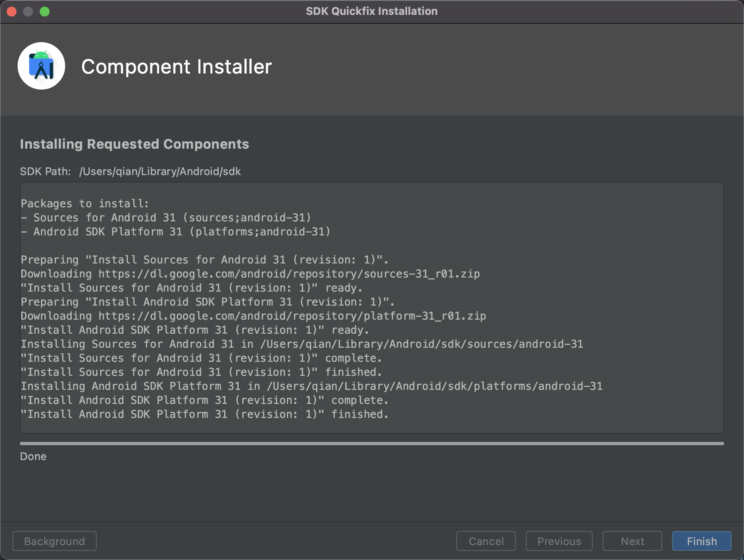Click 'Install Android SDK Platform 31' complete line
This screenshot has height=560, width=744.
(x=205, y=400)
